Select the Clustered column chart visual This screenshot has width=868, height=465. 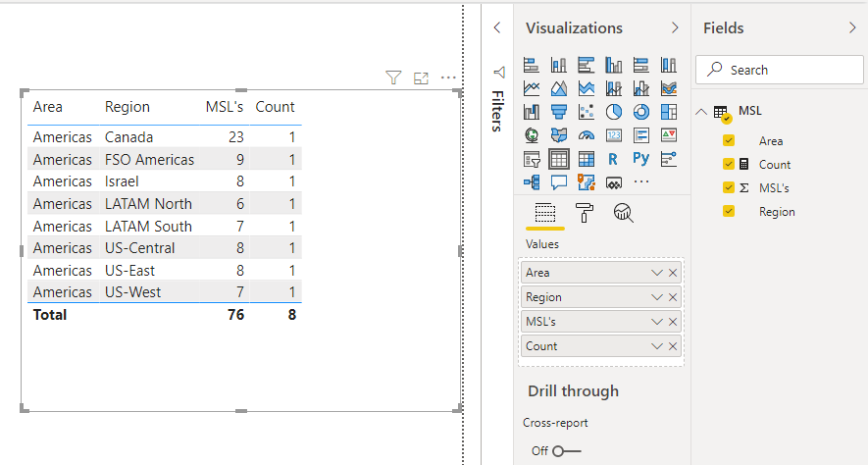(x=613, y=65)
